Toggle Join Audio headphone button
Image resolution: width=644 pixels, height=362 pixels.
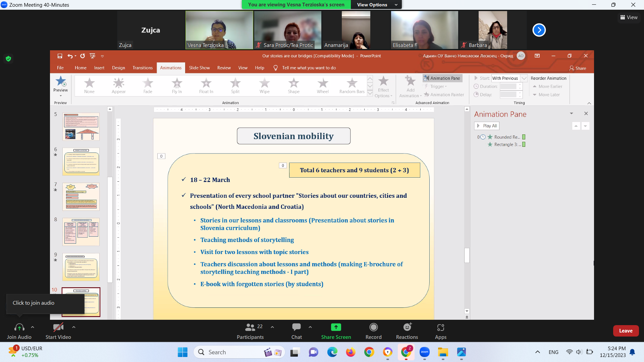tap(19, 327)
